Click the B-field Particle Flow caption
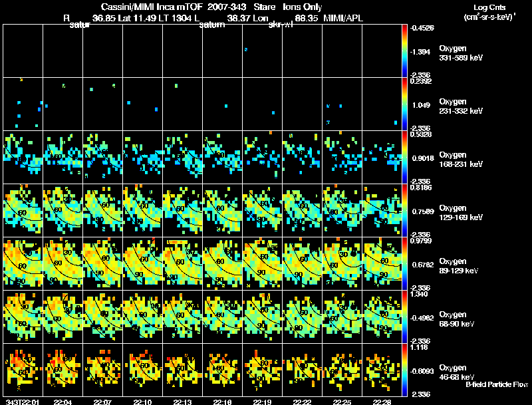This screenshot has width=532, height=405. [x=497, y=384]
